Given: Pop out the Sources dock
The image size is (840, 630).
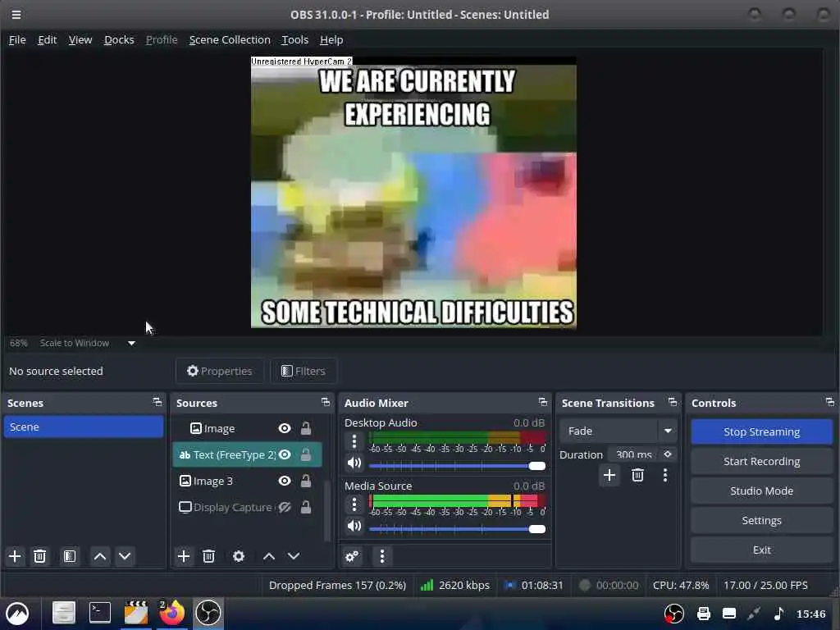Looking at the screenshot, I should coord(325,402).
